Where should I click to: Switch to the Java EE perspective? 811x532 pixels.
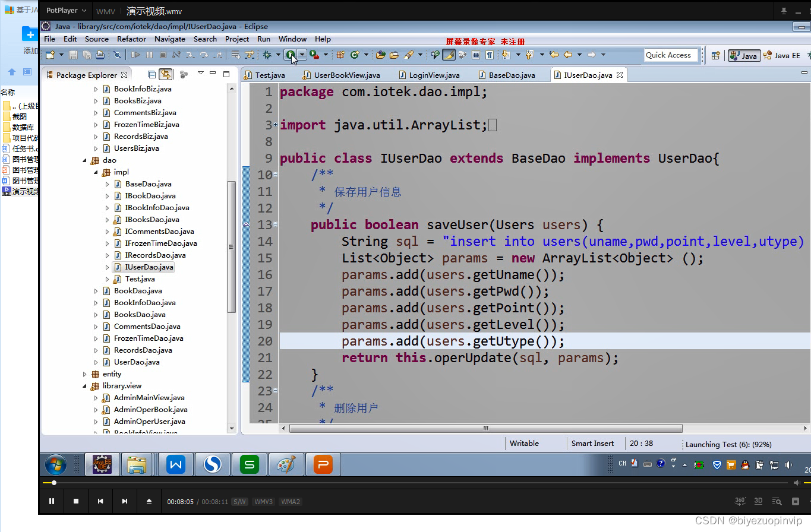(x=782, y=55)
